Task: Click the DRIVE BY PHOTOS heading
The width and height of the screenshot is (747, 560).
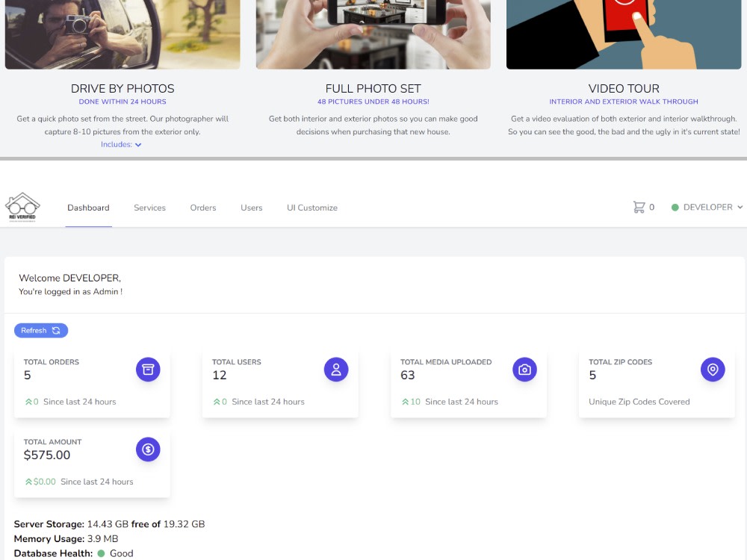Action: coord(123,89)
